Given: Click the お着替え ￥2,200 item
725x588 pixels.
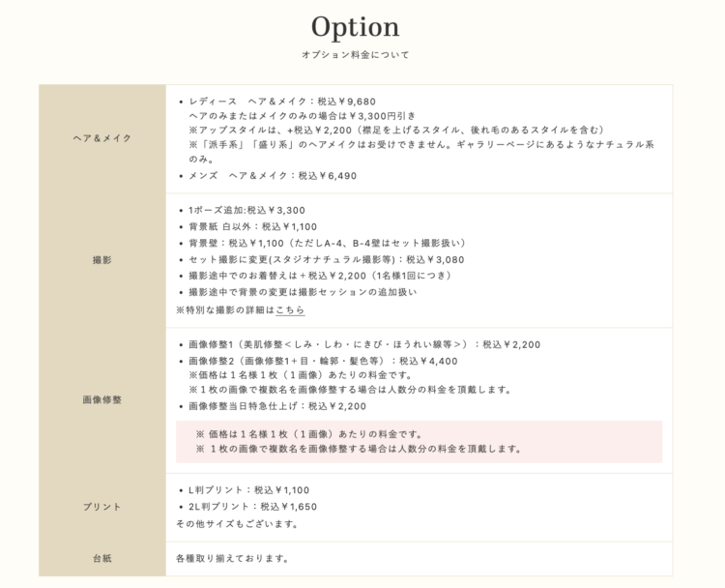Looking at the screenshot, I should [x=320, y=276].
